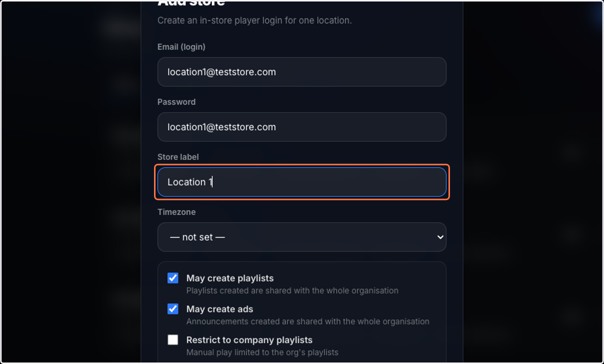Image resolution: width=604 pixels, height=364 pixels.
Task: Click the 'Store label' field caption
Action: click(178, 157)
